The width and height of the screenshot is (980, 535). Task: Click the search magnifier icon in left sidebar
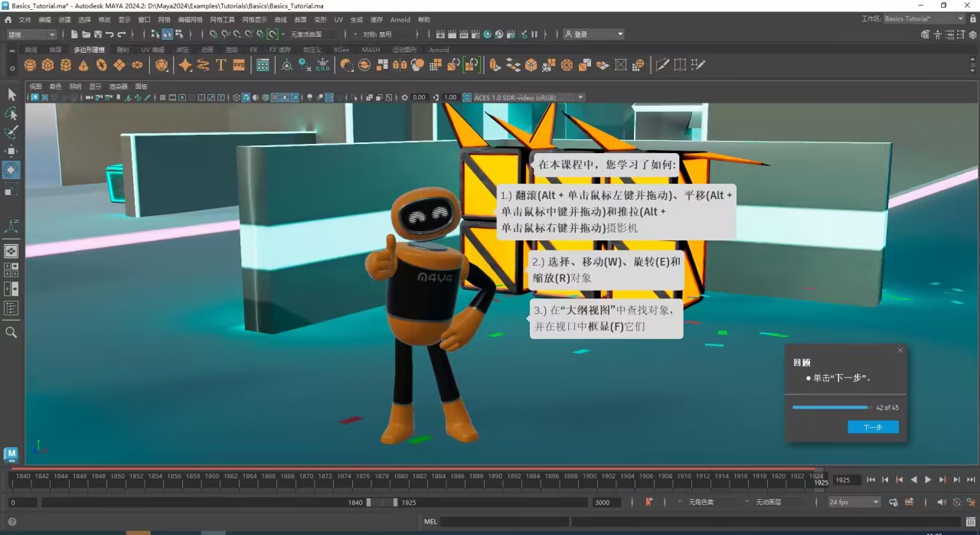pos(11,332)
